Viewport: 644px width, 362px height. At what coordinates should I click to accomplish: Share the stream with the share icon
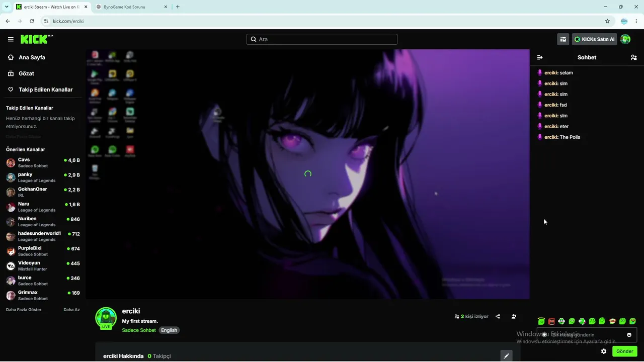498,317
